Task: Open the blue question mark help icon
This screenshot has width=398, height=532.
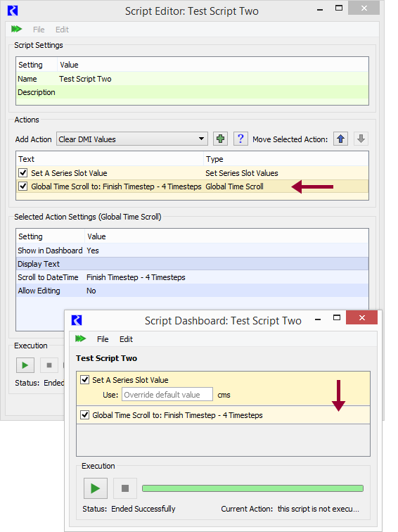Action: click(240, 139)
